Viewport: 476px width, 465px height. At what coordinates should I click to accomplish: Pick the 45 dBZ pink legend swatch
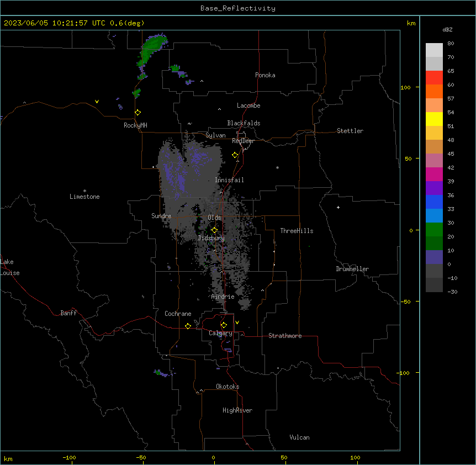(434, 160)
